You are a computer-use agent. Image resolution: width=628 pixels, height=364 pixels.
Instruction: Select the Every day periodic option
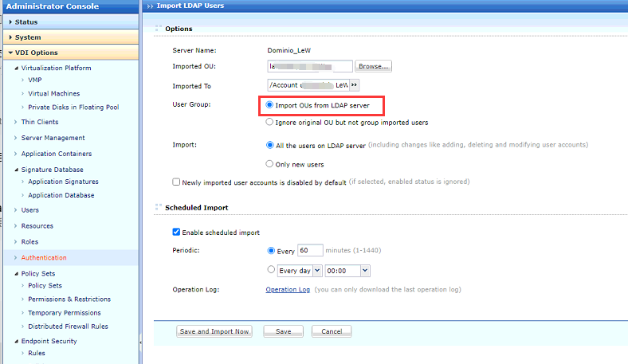[271, 269]
